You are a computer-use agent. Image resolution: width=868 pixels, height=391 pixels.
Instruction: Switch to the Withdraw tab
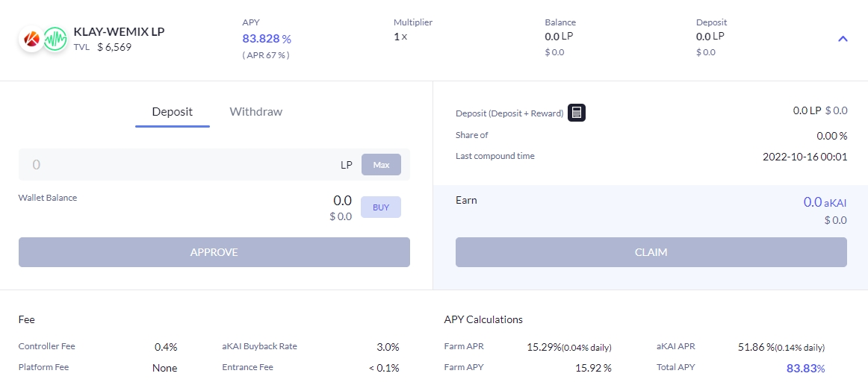(255, 112)
